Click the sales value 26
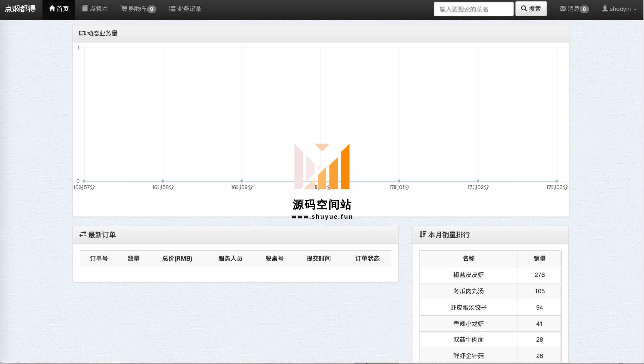The width and height of the screenshot is (644, 364). (x=540, y=356)
